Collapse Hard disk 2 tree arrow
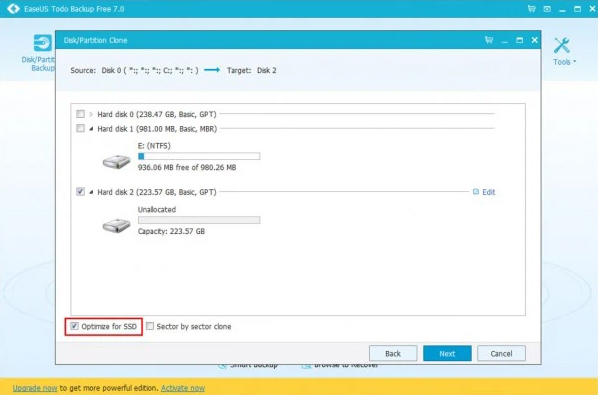Image resolution: width=598 pixels, height=395 pixels. [x=91, y=192]
